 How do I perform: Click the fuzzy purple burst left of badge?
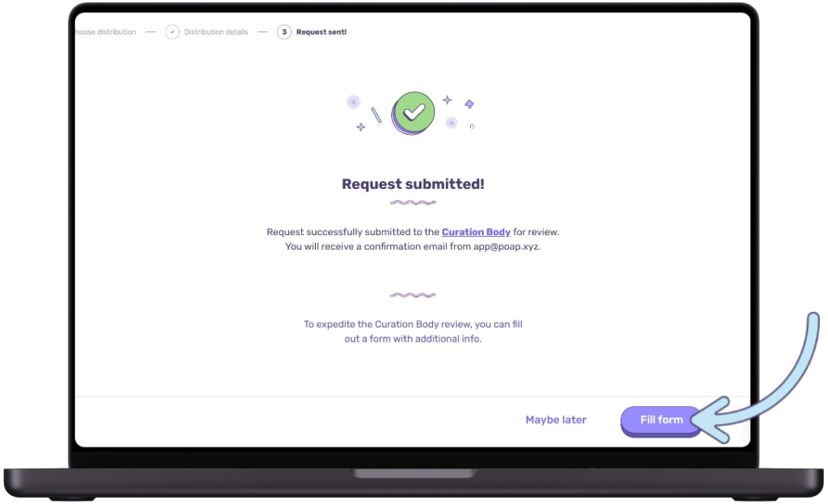coord(353,102)
